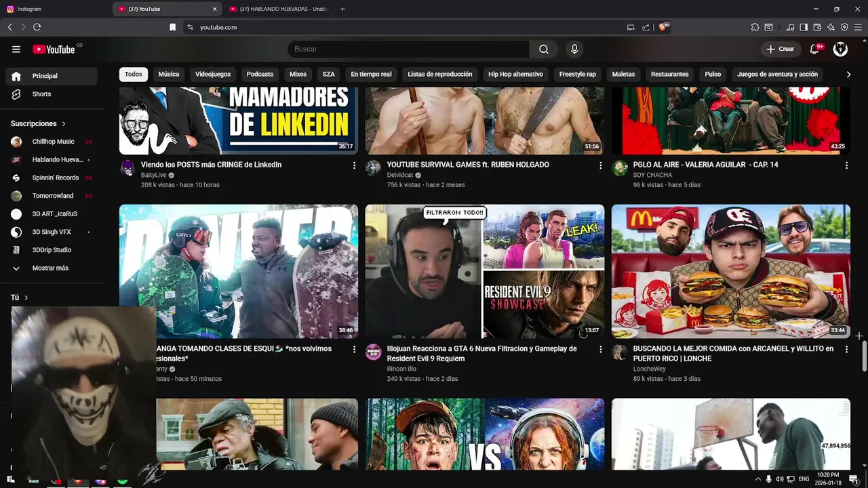Screen dimensions: 868x488
Task: Select the En tiempo real chip
Action: [371, 75]
